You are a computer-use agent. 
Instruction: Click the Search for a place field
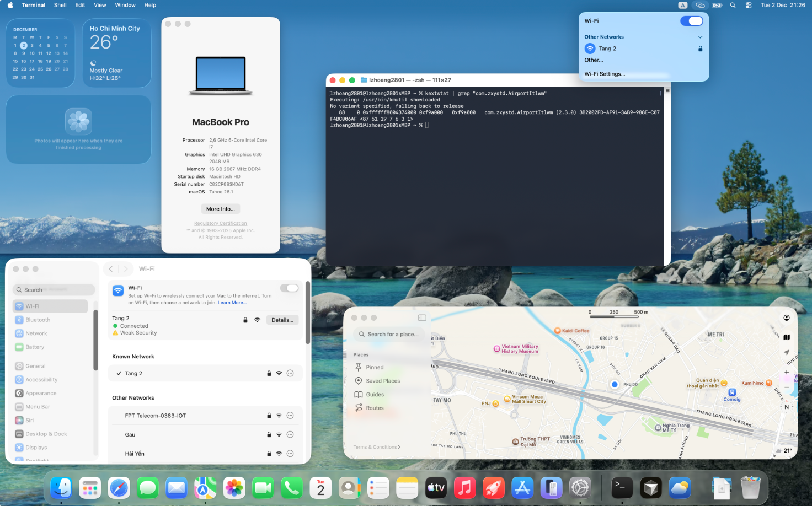392,335
